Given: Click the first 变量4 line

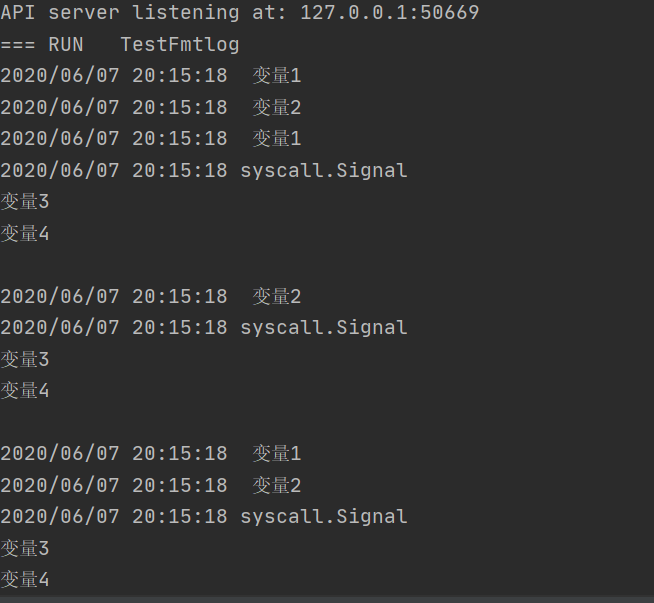Looking at the screenshot, I should [x=25, y=233].
